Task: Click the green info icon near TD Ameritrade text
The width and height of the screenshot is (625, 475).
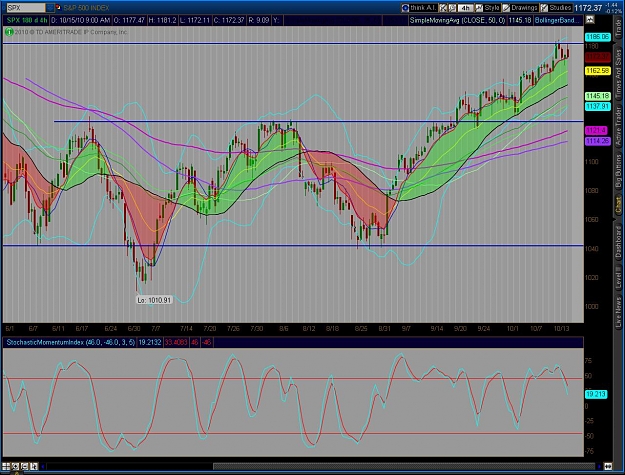Action: 9,32
